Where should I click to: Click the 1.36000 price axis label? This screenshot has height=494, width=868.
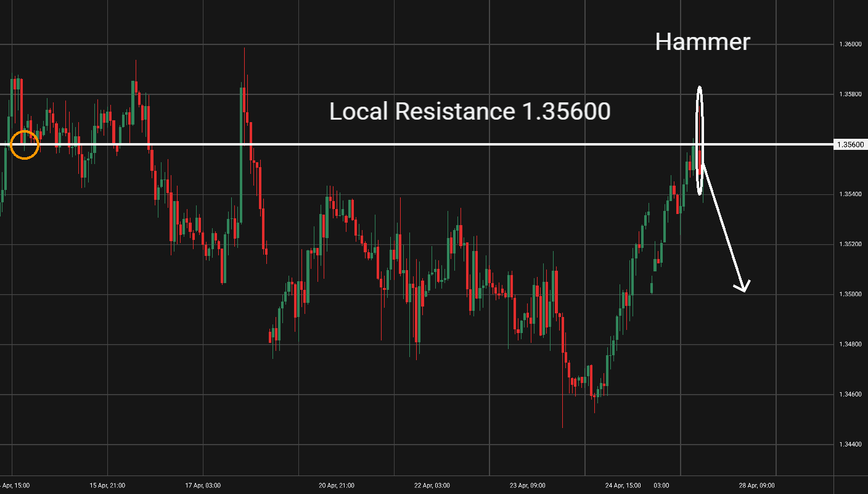851,44
